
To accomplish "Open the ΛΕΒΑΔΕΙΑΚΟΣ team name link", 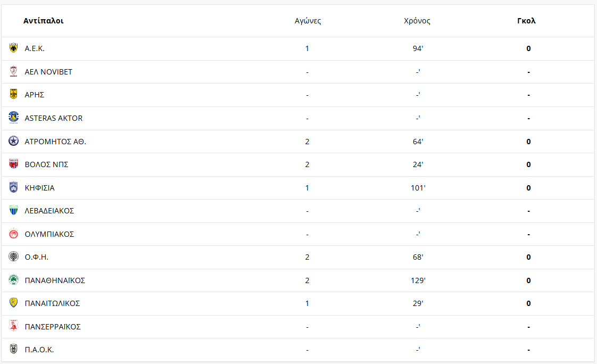I will 49,211.
